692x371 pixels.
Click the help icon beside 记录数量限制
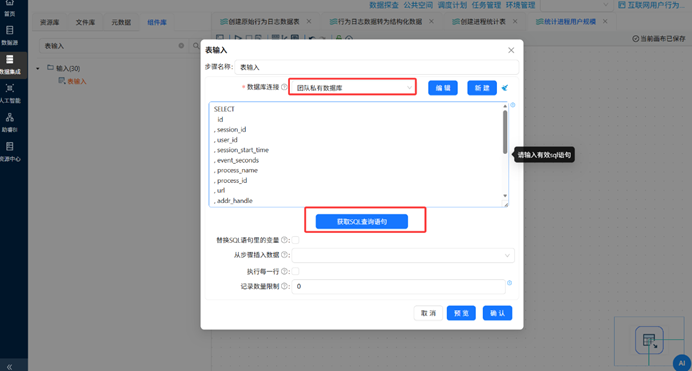click(284, 286)
